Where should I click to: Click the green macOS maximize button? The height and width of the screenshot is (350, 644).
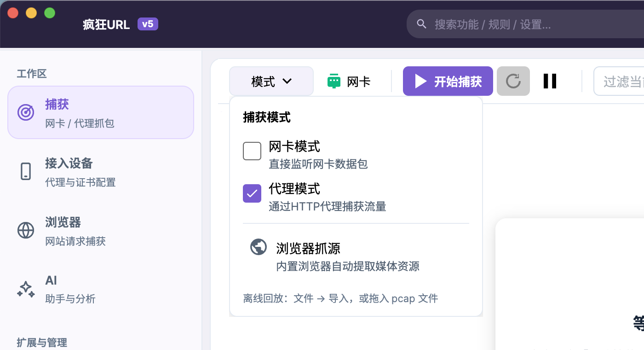tap(50, 13)
